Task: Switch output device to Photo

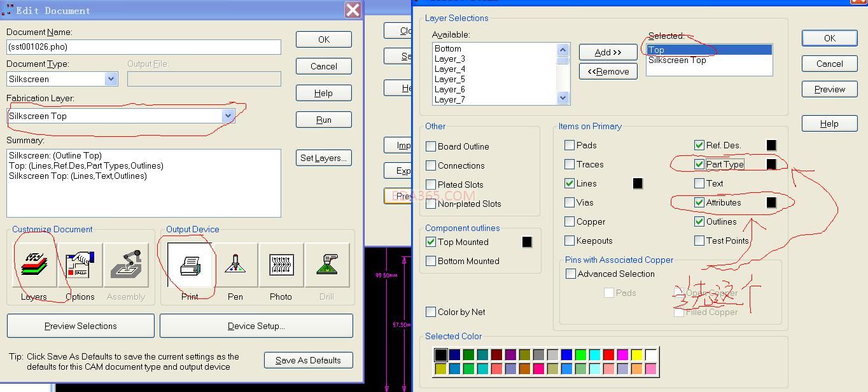Action: [281, 265]
